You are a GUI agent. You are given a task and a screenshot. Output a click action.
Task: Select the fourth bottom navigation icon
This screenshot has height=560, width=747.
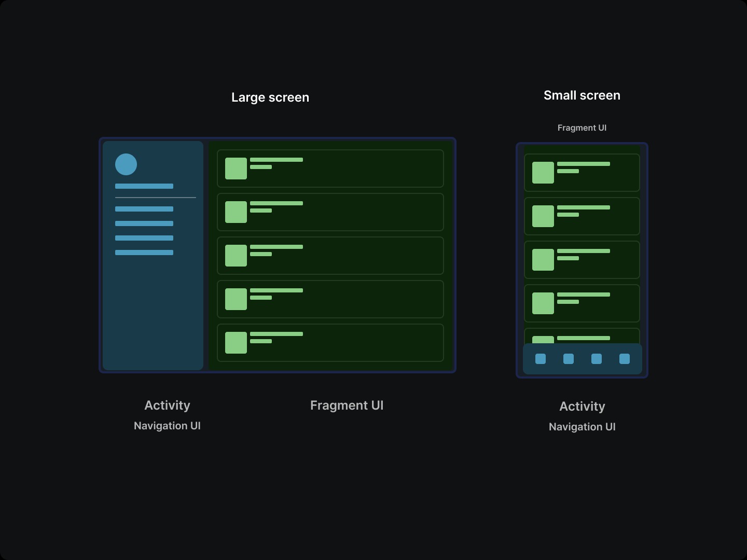625,359
